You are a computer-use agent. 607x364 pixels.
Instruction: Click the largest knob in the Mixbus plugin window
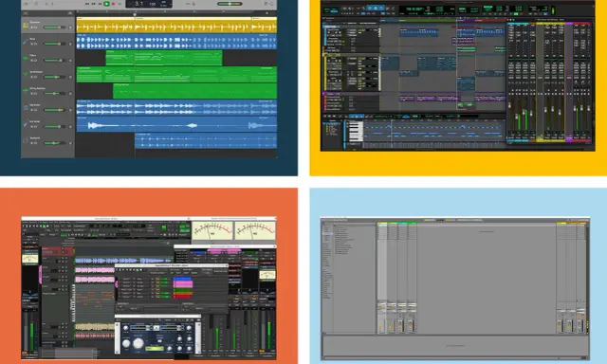click(x=138, y=343)
